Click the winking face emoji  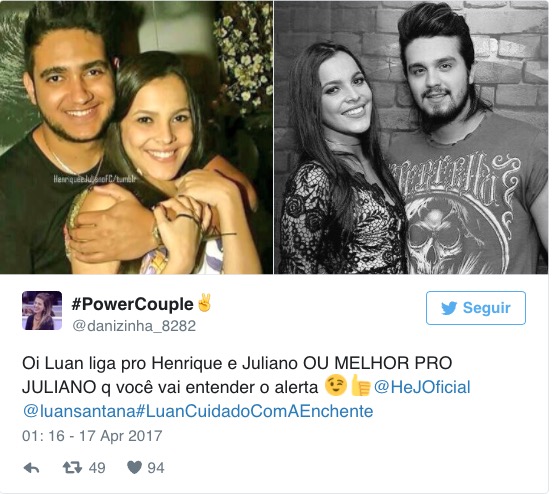click(x=335, y=385)
